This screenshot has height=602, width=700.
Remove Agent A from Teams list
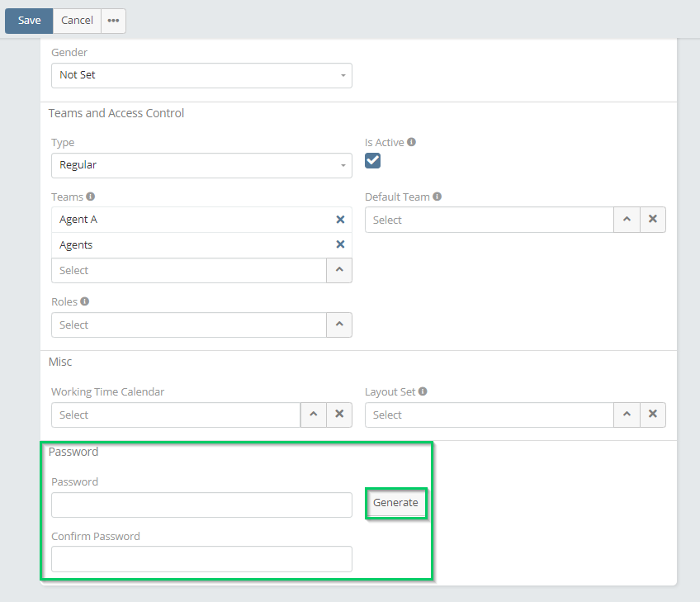click(340, 220)
